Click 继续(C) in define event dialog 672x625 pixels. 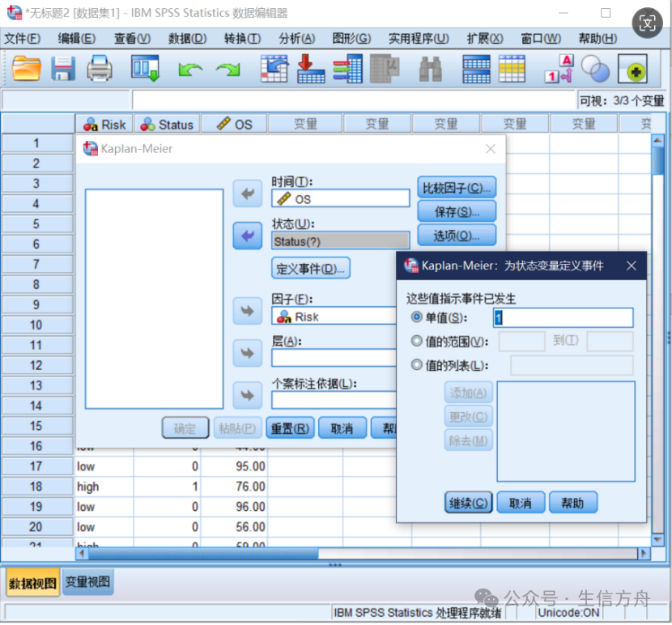coord(469,503)
